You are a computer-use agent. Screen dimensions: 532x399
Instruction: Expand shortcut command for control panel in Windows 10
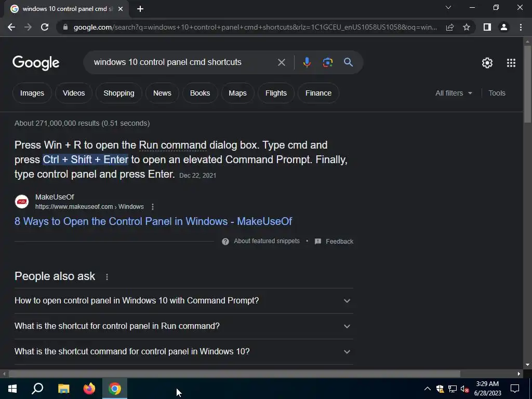(184, 352)
